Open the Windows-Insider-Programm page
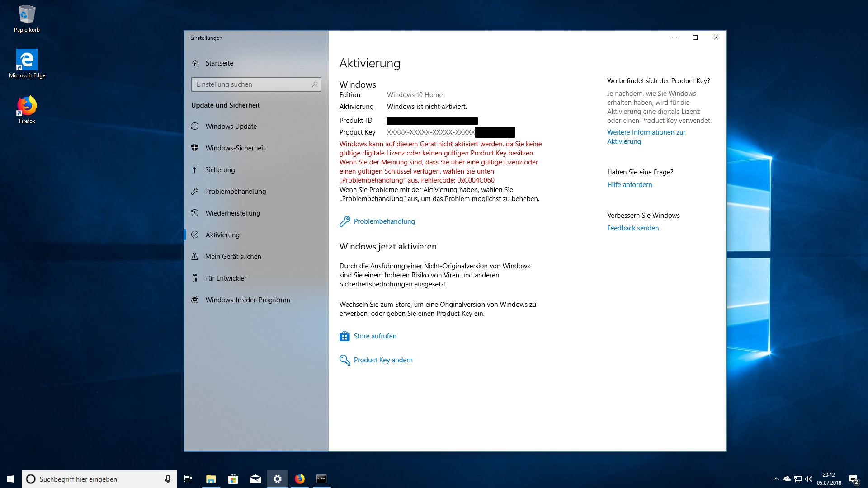868x488 pixels. tap(247, 300)
